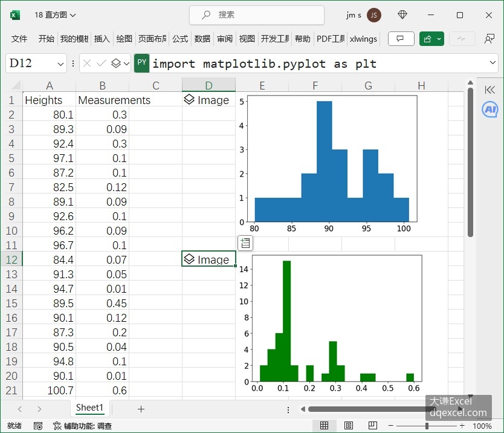Click the select-all corner triangle

pyautogui.click(x=16, y=85)
